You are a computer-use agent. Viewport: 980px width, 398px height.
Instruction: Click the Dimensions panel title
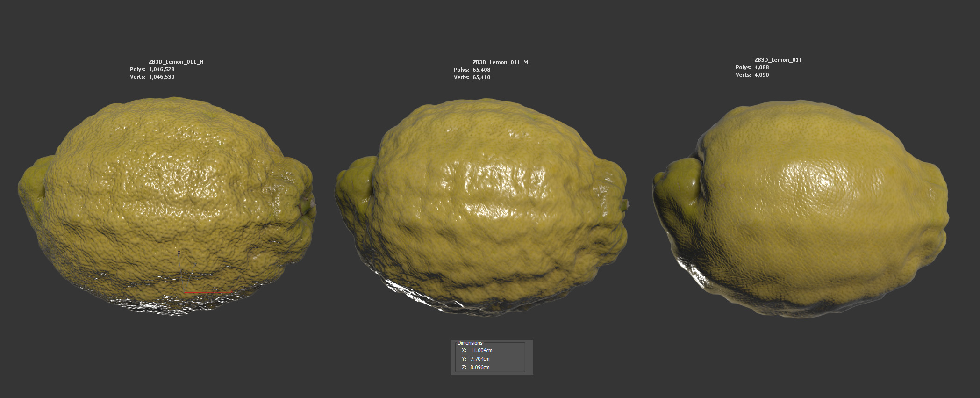pyautogui.click(x=470, y=343)
